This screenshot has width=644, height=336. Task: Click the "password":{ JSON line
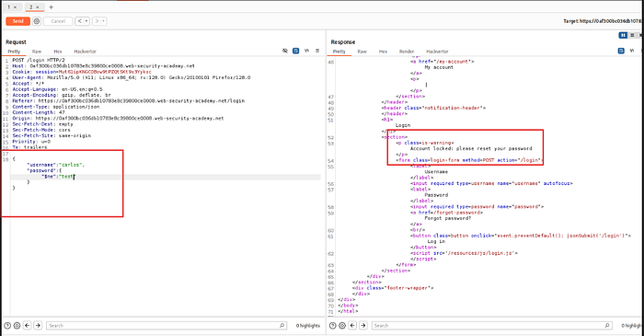[44, 170]
